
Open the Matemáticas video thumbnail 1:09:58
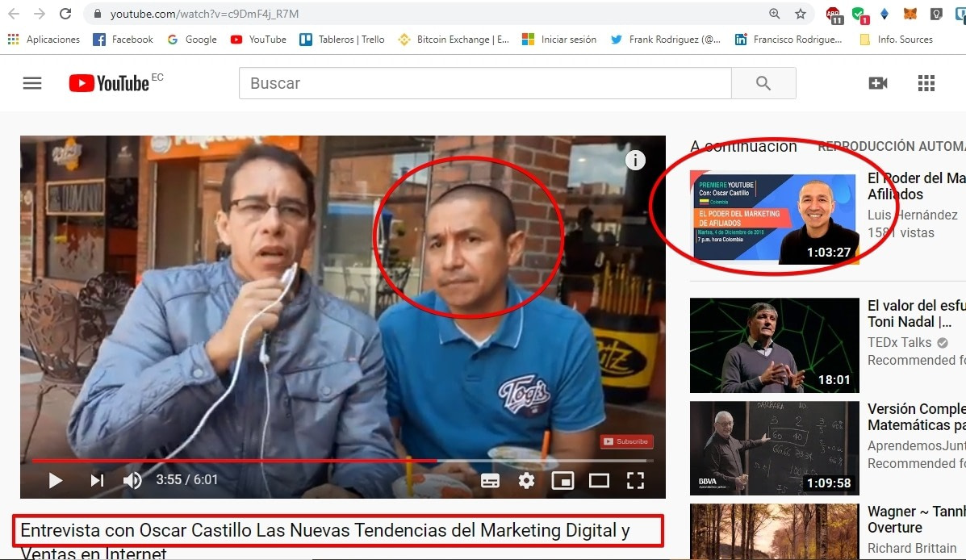coord(775,448)
